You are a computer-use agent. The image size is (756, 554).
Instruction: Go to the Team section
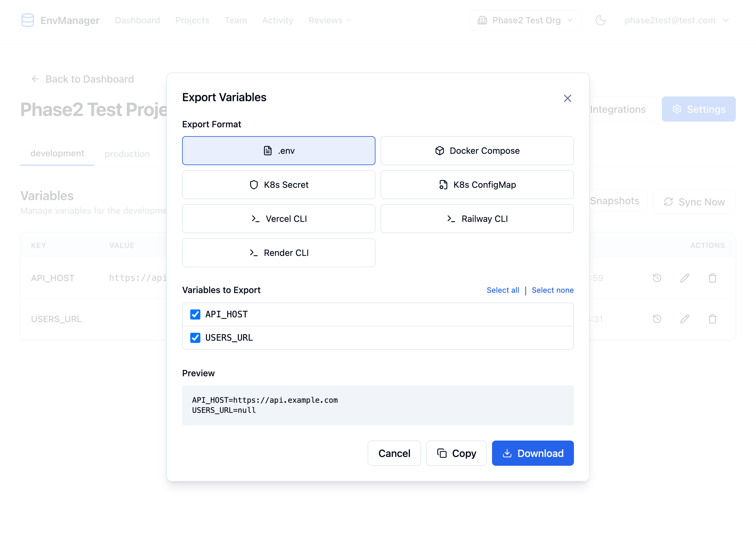click(x=236, y=20)
